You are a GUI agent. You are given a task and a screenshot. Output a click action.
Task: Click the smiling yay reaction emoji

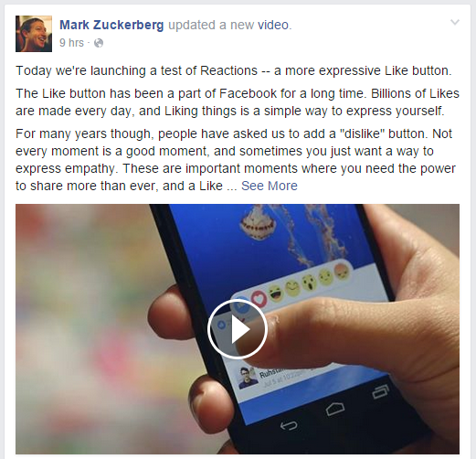pos(292,289)
